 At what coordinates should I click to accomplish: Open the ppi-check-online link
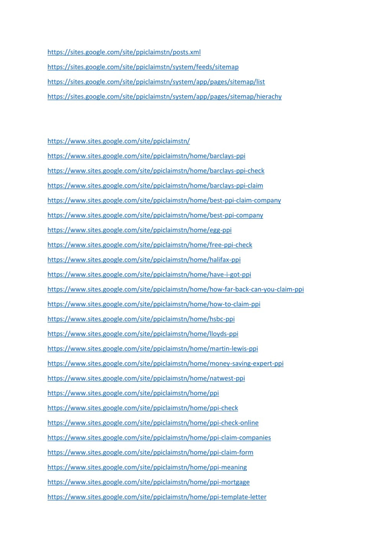pos(153,423)
